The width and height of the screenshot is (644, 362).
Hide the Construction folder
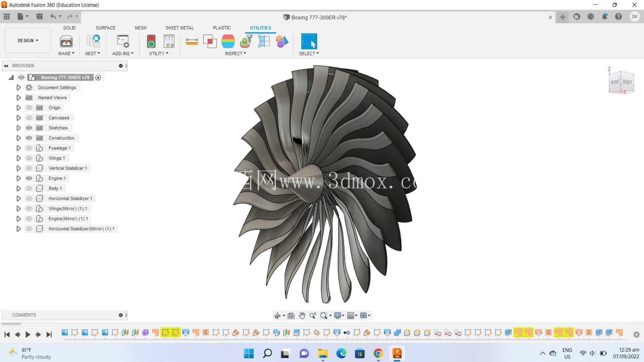click(x=29, y=138)
